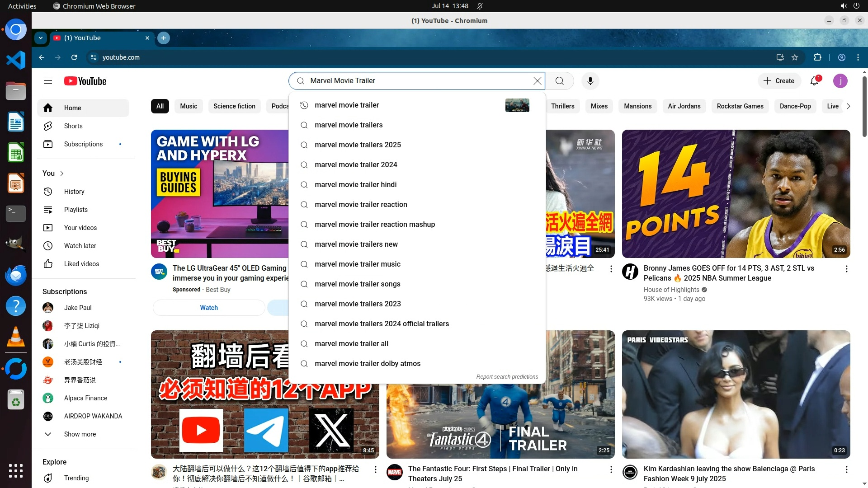
Task: Choose suggestion marvel movie trailer hindi
Action: pyautogui.click(x=355, y=185)
